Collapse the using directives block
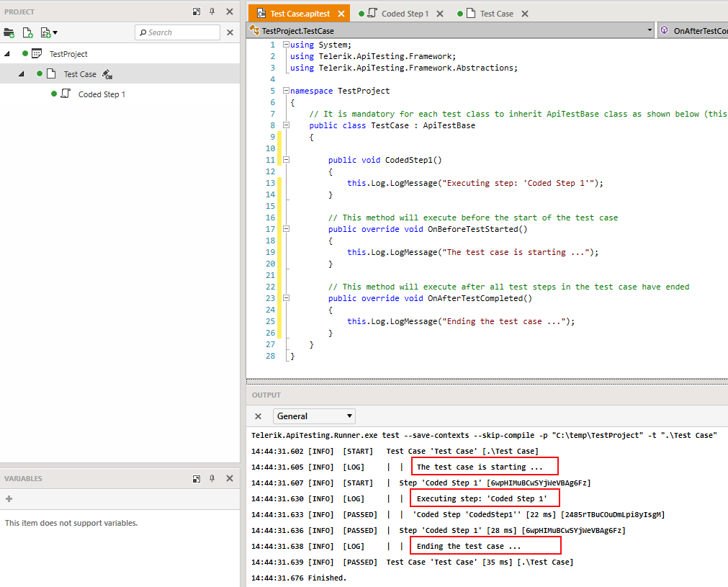This screenshot has width=728, height=587. pyautogui.click(x=286, y=45)
